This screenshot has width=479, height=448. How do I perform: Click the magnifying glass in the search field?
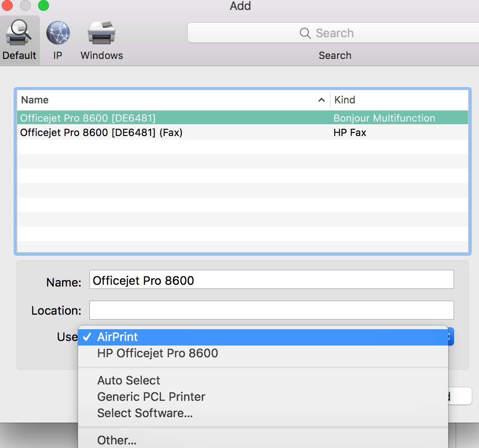click(x=304, y=33)
